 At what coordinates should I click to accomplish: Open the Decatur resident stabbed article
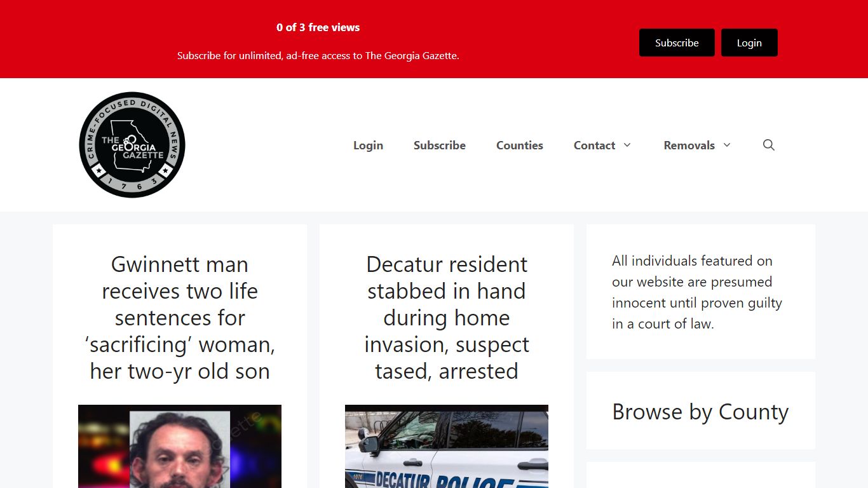447,318
